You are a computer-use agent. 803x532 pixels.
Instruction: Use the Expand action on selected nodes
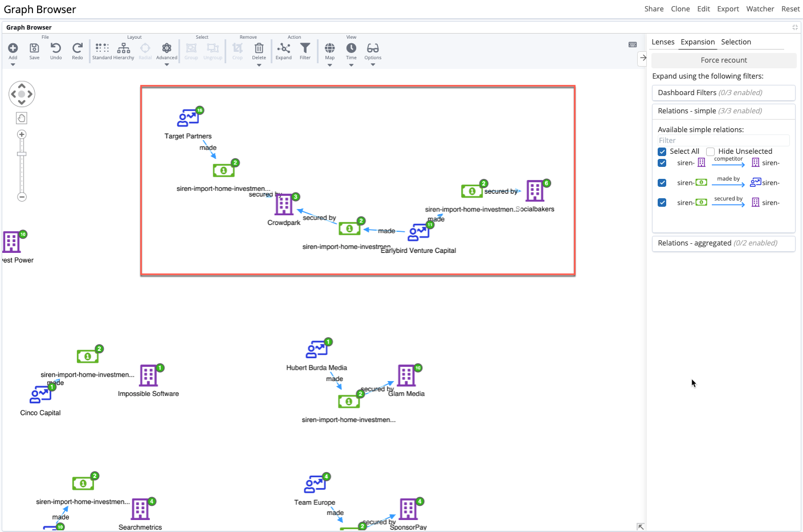[x=283, y=51]
